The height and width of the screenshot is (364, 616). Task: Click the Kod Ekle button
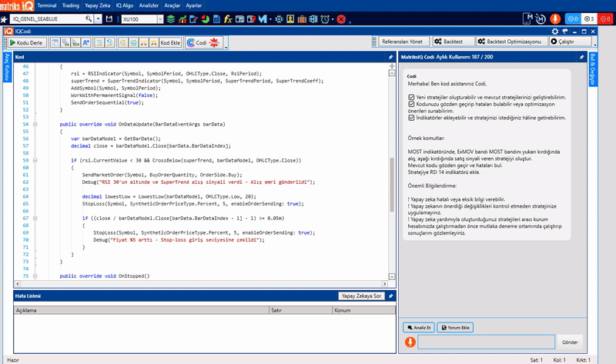170,42
